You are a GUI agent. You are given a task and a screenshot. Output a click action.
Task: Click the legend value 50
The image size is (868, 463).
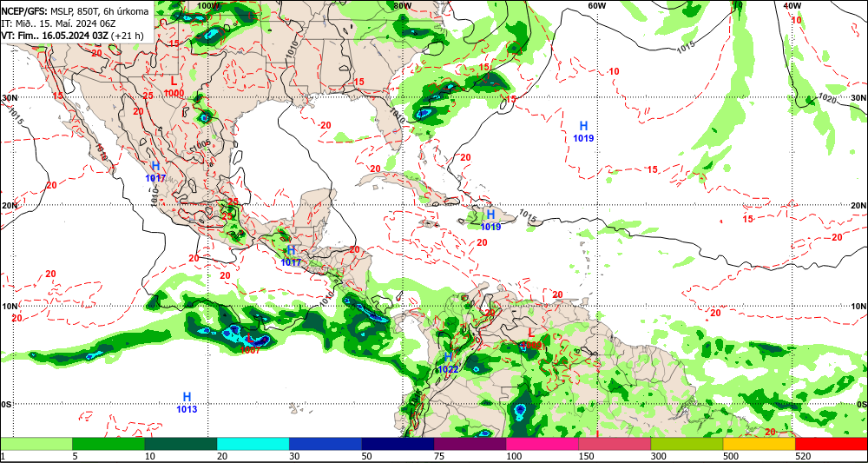click(367, 456)
